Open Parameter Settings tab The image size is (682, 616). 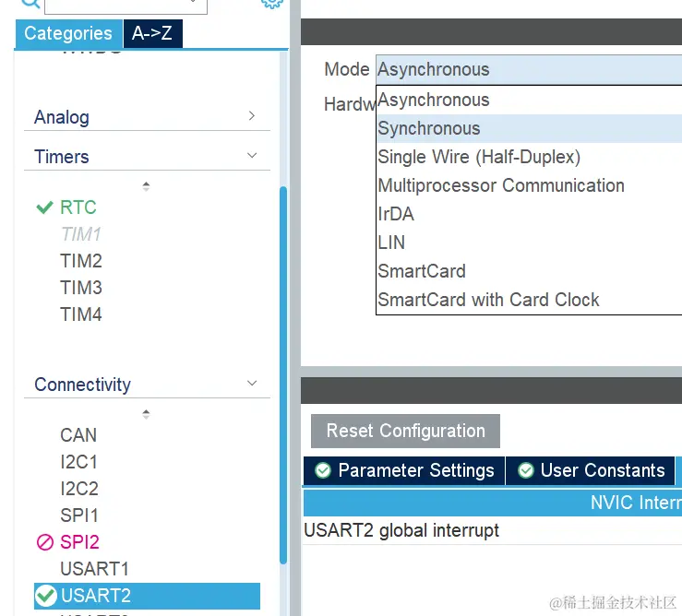[404, 470]
